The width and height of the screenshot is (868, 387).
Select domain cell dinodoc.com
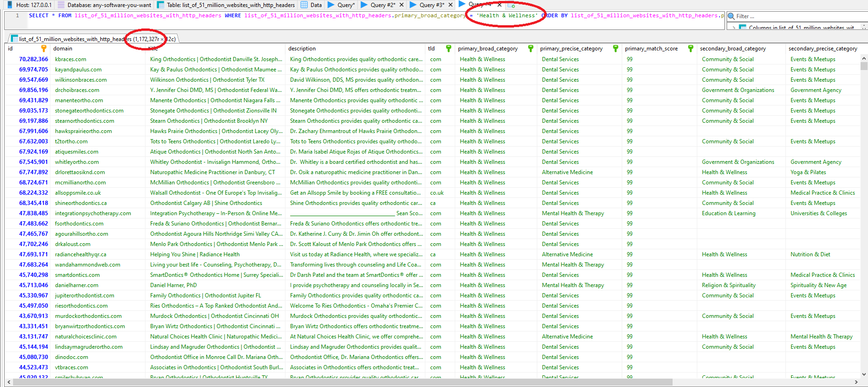(98, 357)
